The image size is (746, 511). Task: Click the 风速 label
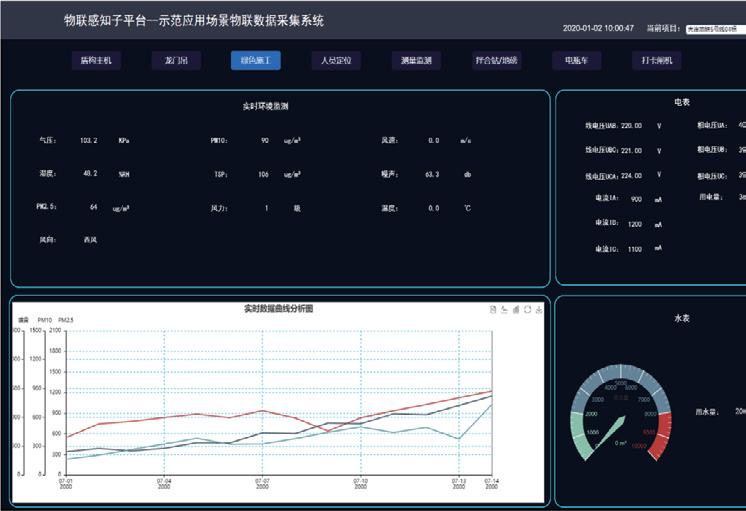[x=390, y=140]
